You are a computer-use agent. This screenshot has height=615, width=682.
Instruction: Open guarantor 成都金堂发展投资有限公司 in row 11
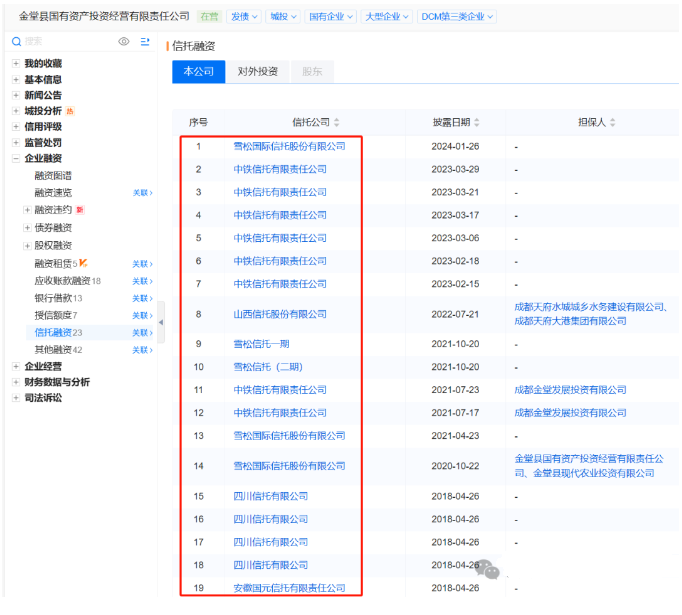[570, 390]
